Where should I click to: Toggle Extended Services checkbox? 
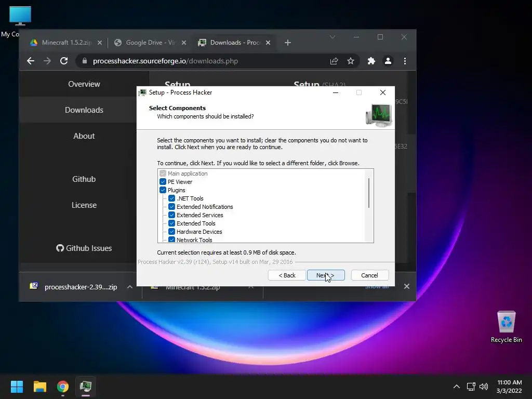(x=171, y=215)
